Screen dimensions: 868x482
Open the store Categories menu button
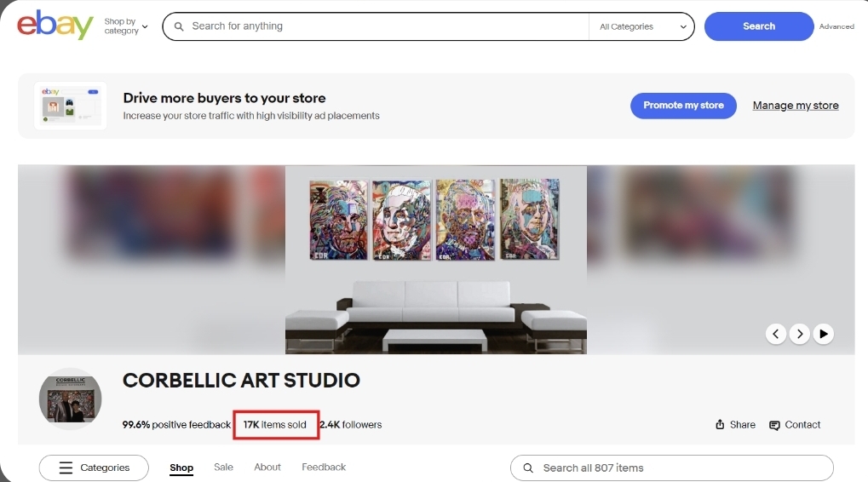[94, 468]
